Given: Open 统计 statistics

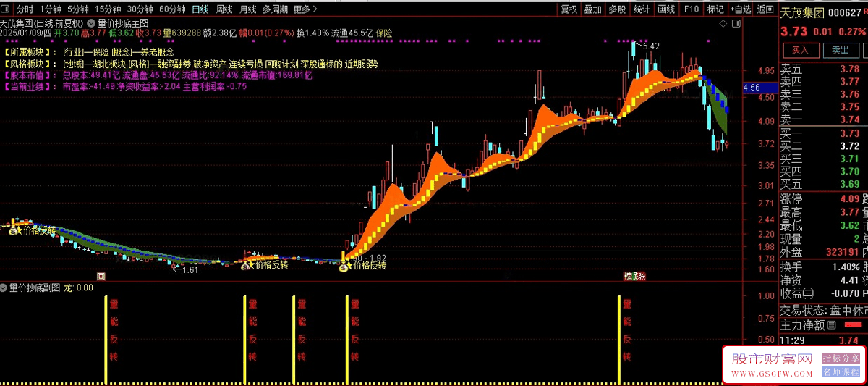Looking at the screenshot, I should pos(642,9).
